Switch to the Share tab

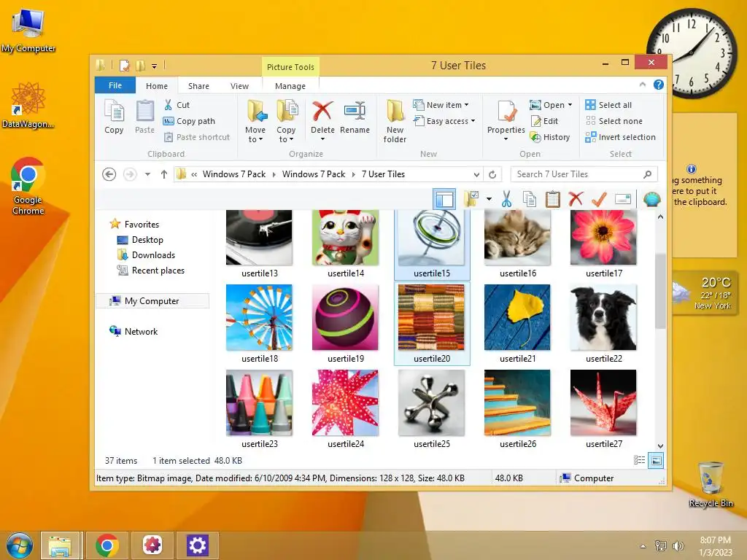point(198,86)
